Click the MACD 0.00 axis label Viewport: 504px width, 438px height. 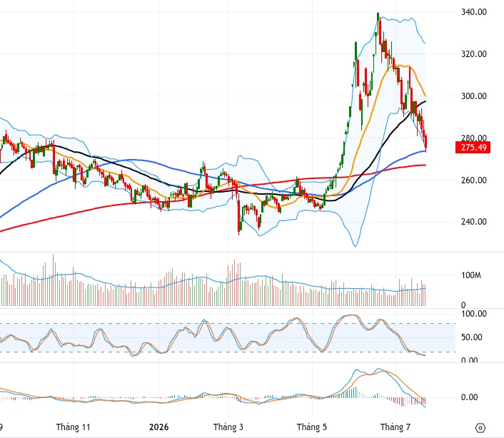coord(469,397)
